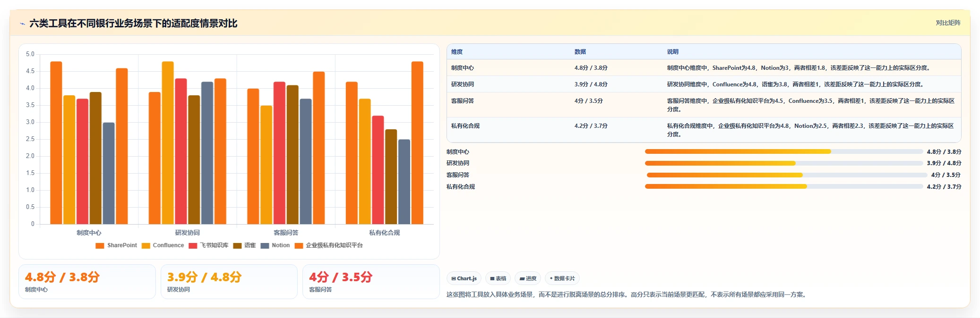Click Confluence bar in 研发协同 chart group
Screen dimensions: 980x318
[x=168, y=143]
